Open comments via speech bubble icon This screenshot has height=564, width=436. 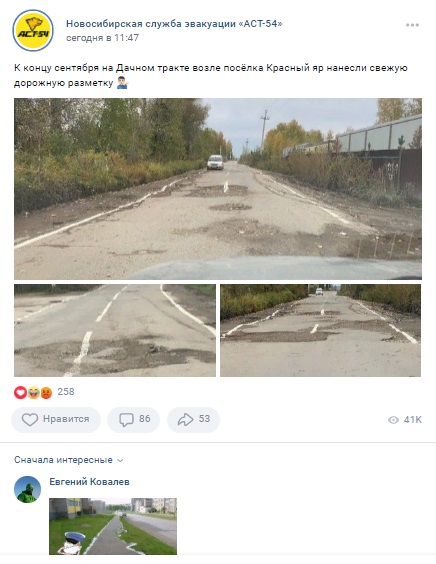coord(126,419)
